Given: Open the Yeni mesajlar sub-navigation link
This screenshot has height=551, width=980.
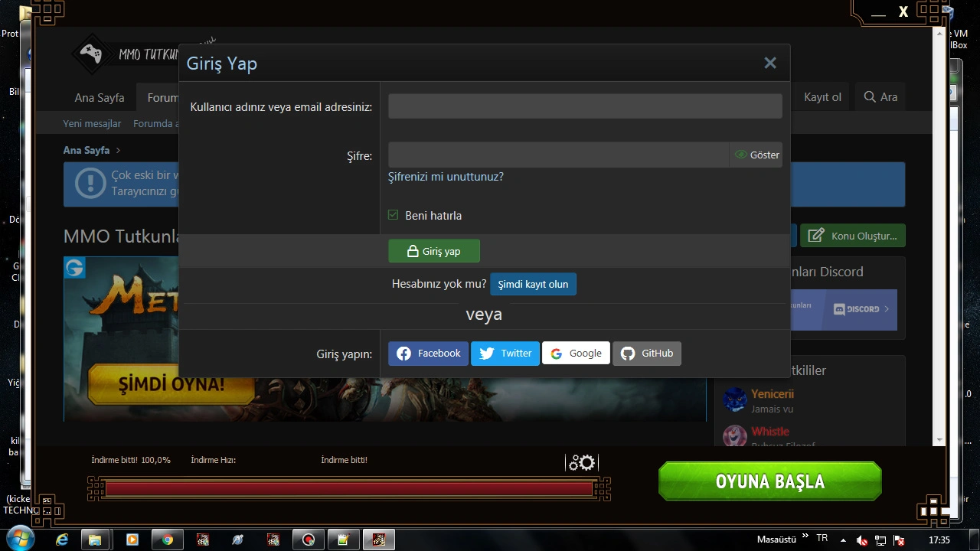Looking at the screenshot, I should (92, 124).
